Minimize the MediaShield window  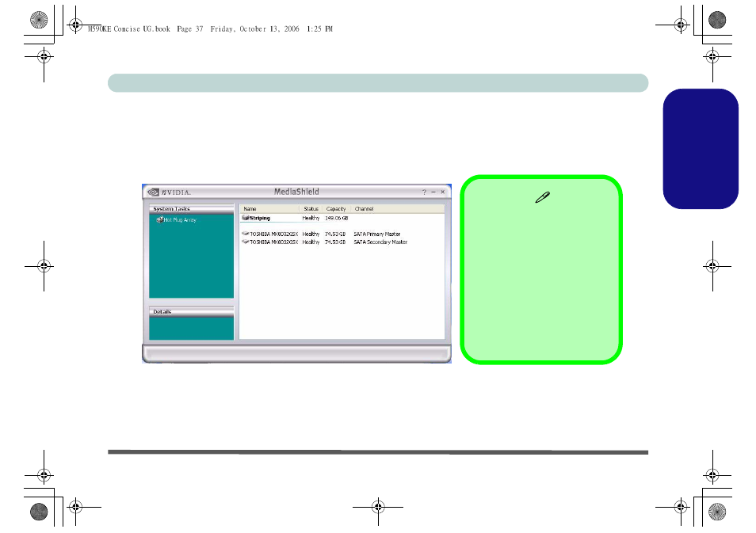coord(433,192)
